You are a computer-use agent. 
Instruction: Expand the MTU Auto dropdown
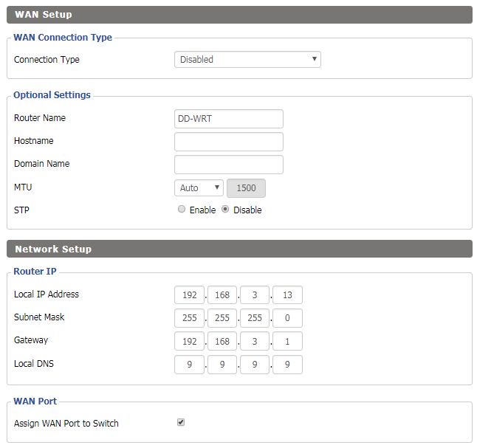(199, 187)
